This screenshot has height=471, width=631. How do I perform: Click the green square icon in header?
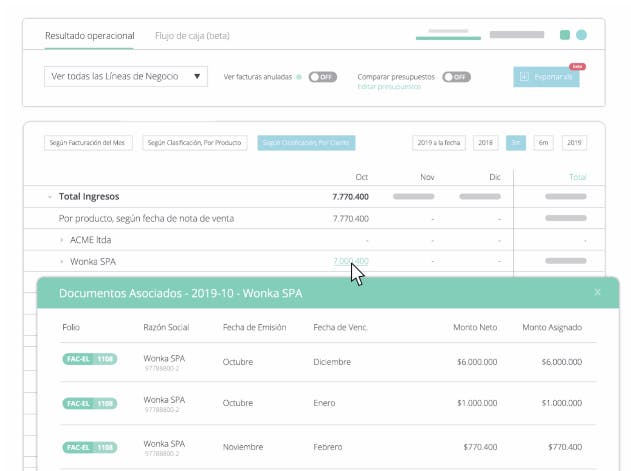(565, 35)
